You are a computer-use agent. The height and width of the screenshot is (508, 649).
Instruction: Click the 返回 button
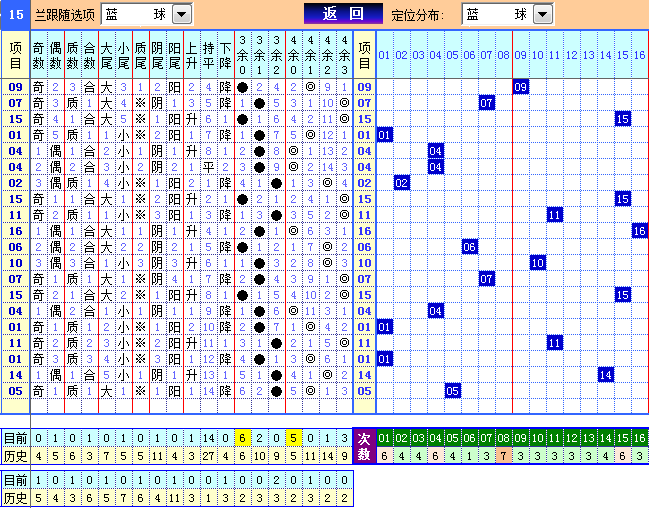344,14
